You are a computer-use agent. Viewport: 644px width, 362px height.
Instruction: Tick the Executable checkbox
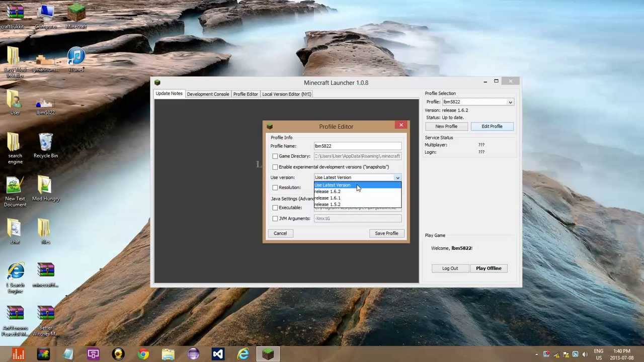coord(275,208)
